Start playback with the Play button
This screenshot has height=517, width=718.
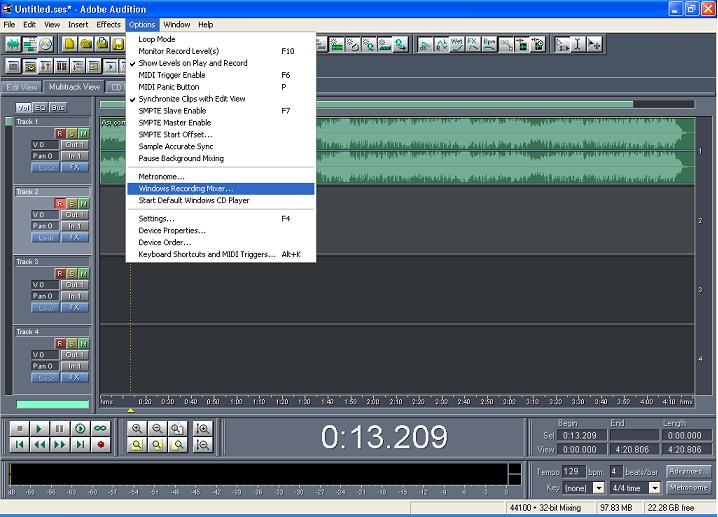point(39,429)
